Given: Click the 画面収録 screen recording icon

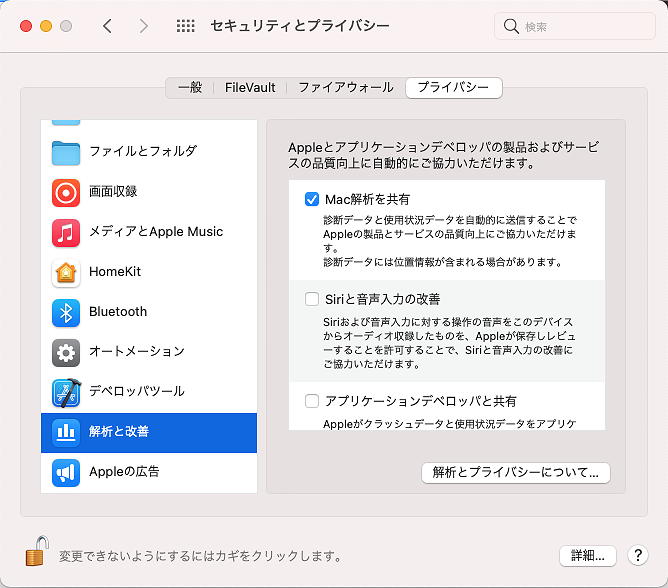Looking at the screenshot, I should pyautogui.click(x=66, y=193).
